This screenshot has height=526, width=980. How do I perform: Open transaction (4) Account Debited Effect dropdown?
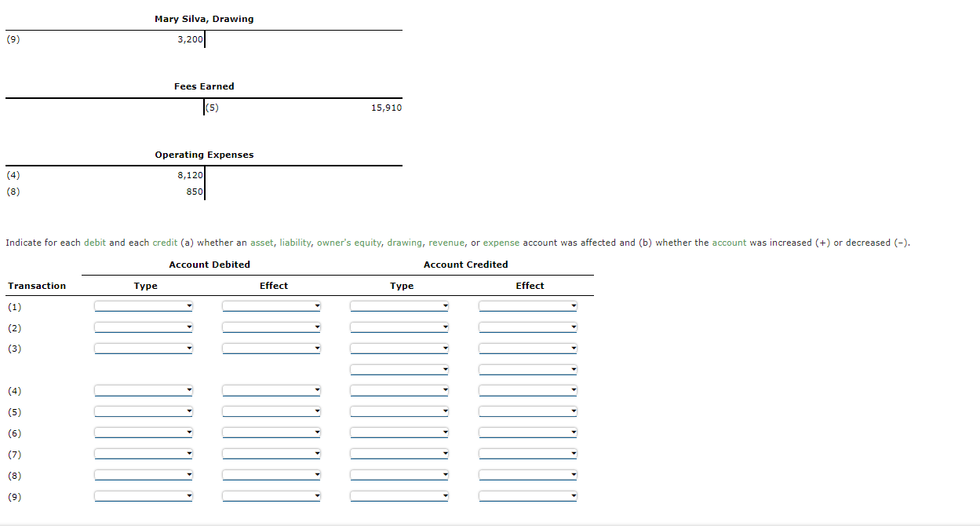pos(271,390)
